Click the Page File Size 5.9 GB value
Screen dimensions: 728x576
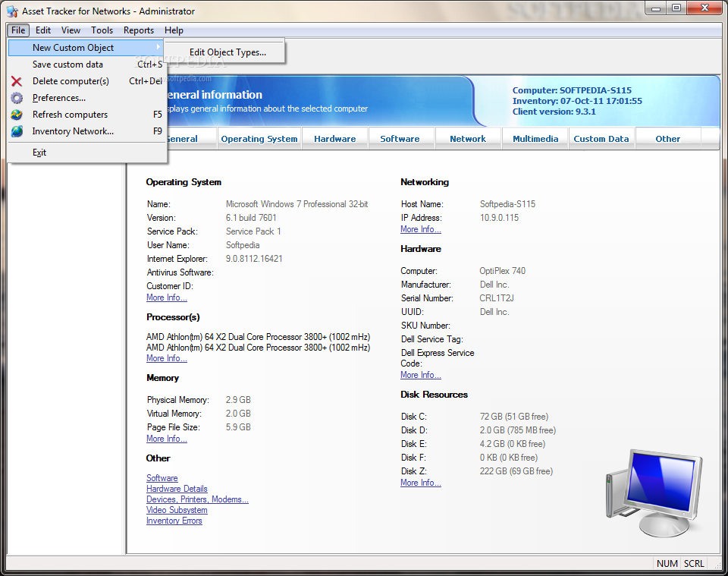pyautogui.click(x=238, y=428)
